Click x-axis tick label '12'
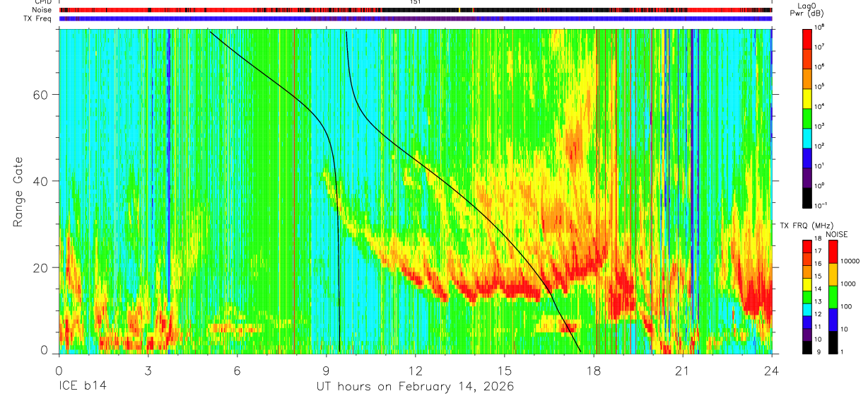The image size is (868, 401). point(416,370)
